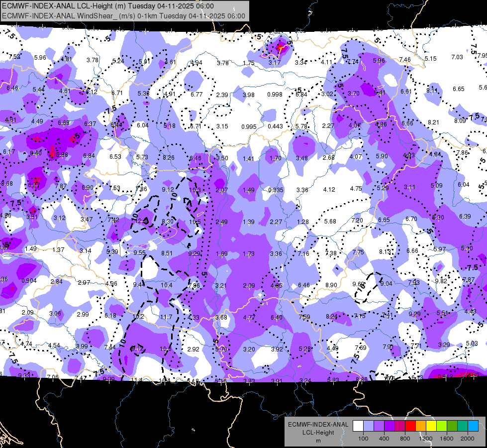Click the wind shear value 1.41
487x448 pixels.
click(248, 159)
